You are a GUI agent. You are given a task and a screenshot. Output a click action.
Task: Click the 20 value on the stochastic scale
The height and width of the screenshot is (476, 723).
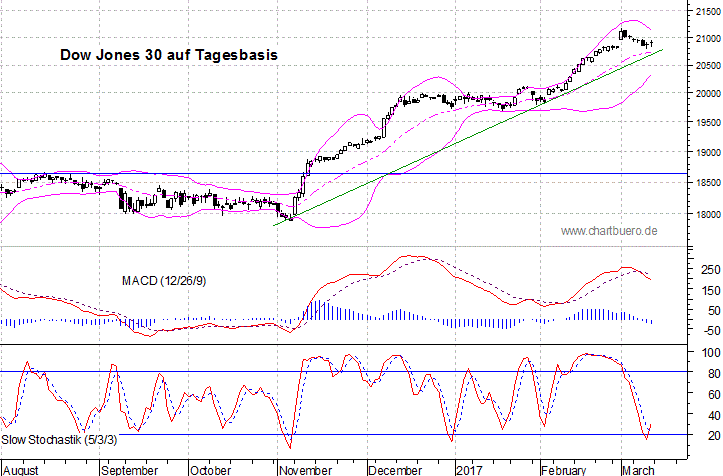tap(714, 435)
